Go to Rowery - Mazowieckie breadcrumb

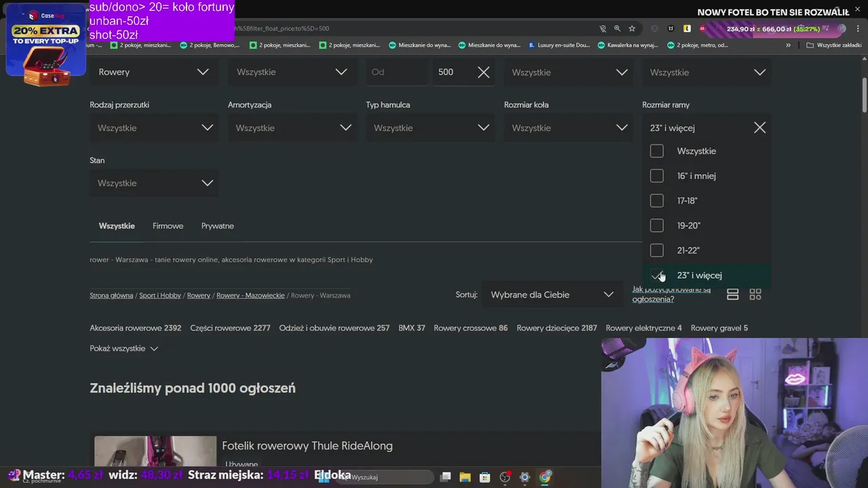coord(251,296)
